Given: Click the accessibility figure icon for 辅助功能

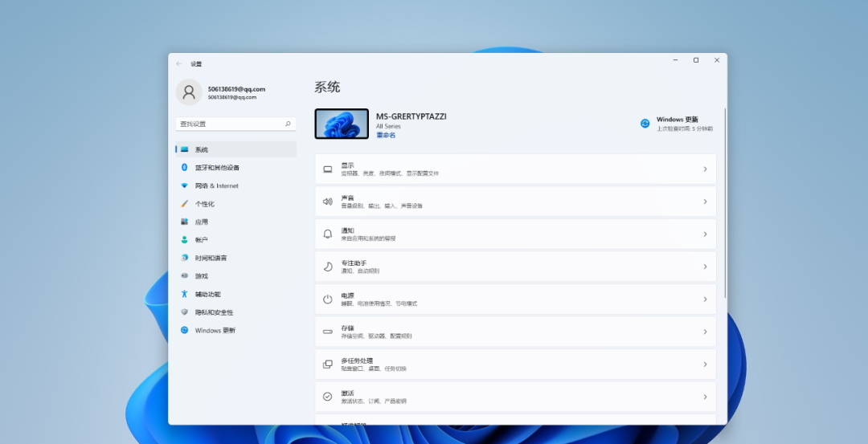Looking at the screenshot, I should pos(184,295).
